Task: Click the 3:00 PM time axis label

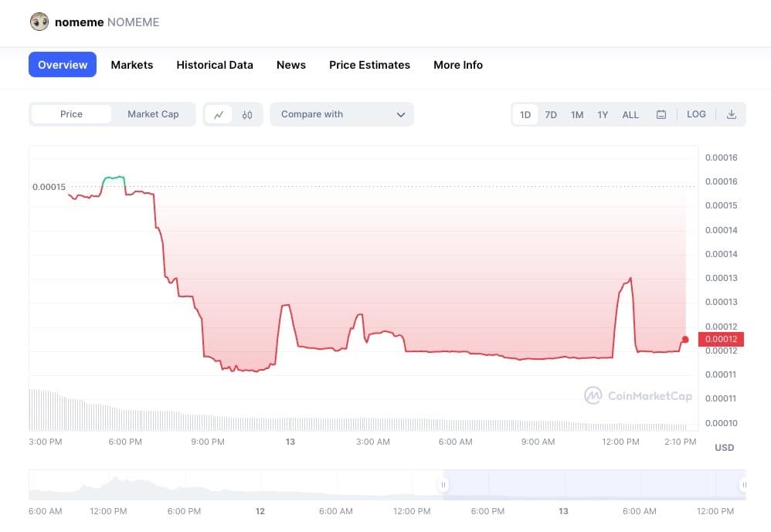Action: tap(46, 442)
